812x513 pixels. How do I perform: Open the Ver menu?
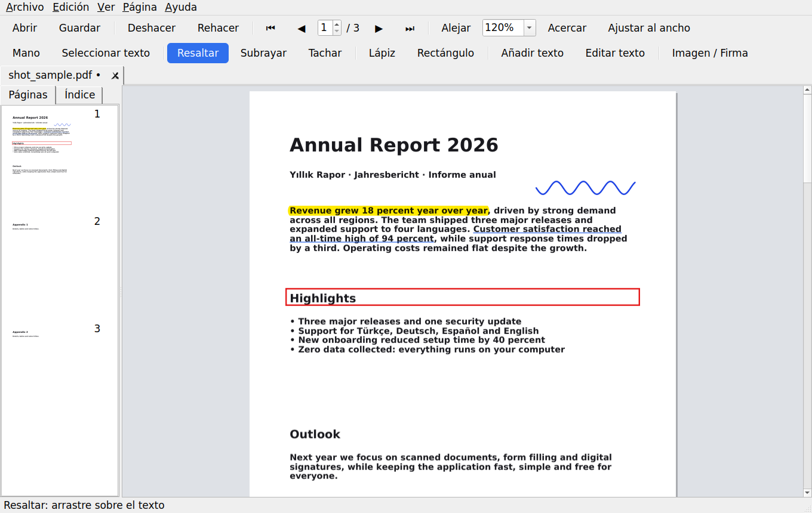pyautogui.click(x=106, y=7)
